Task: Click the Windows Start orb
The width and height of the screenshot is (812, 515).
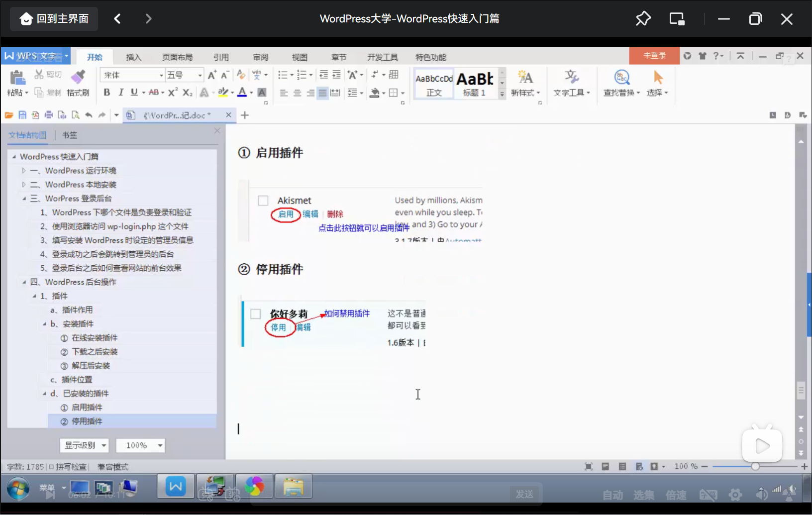Action: click(x=18, y=489)
